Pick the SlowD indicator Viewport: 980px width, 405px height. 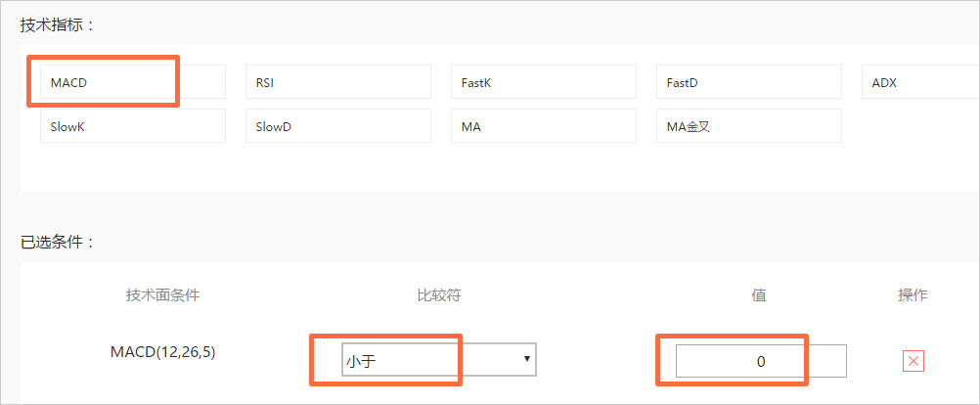click(x=338, y=125)
